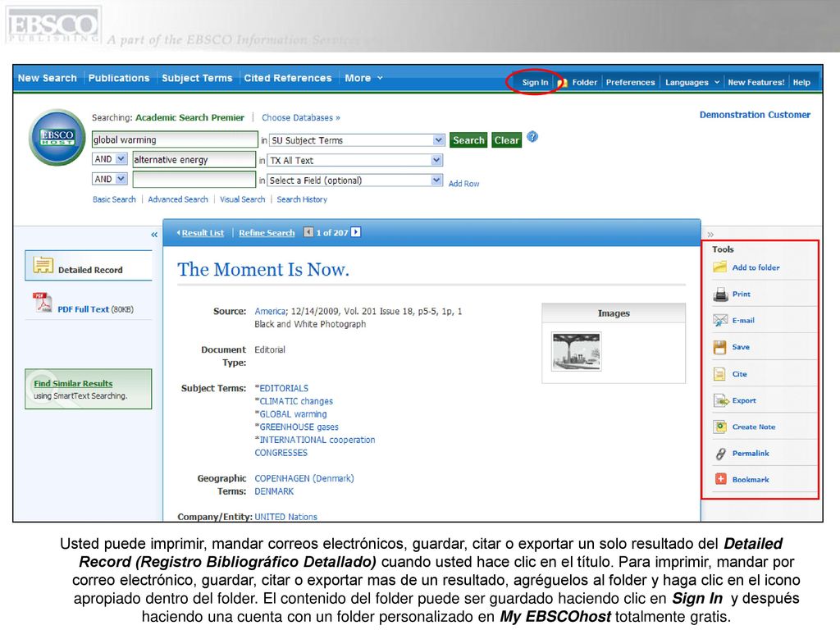Go to next result arrow
Image resolution: width=840 pixels, height=630 pixels.
coord(356,232)
